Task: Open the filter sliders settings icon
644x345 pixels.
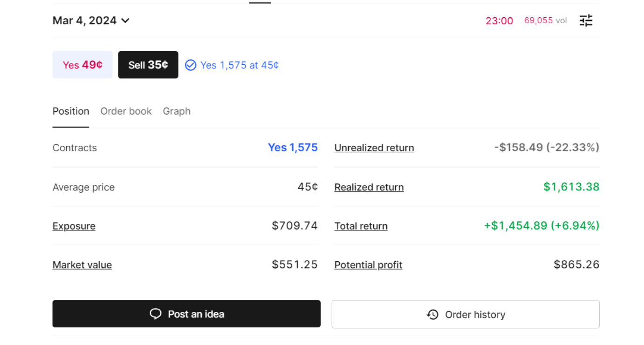Action: click(586, 20)
